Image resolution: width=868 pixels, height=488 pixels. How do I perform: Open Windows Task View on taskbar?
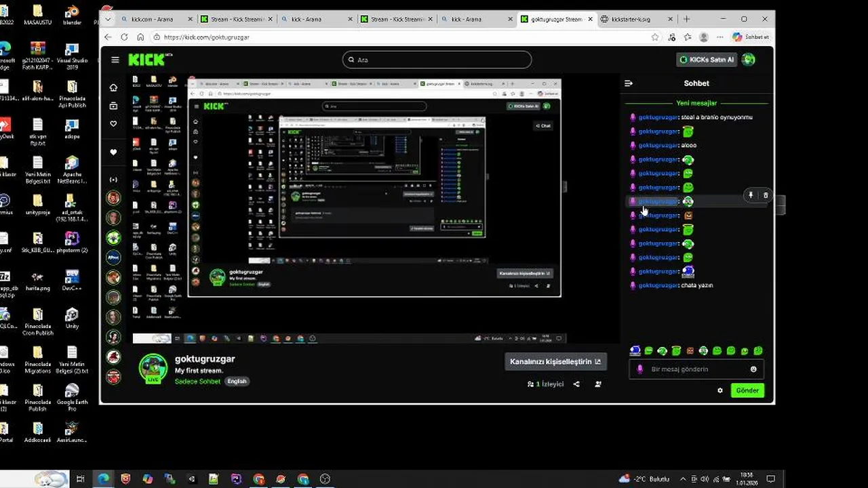[x=80, y=479]
